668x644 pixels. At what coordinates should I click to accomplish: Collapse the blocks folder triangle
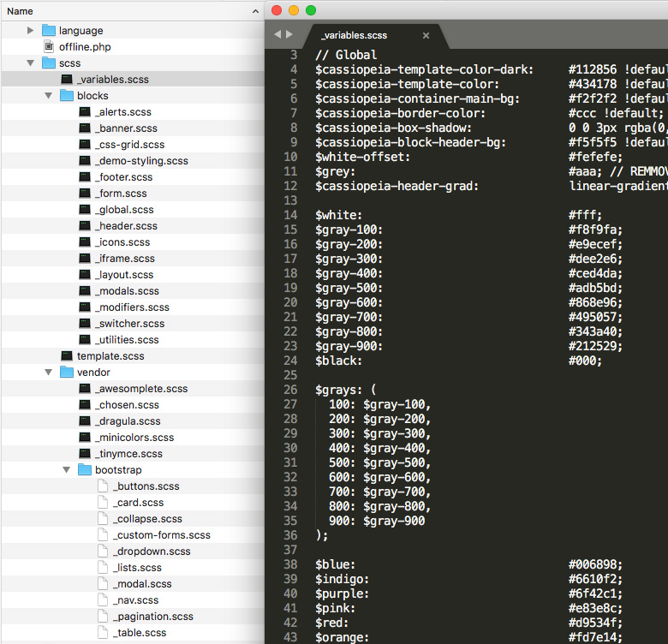49,96
